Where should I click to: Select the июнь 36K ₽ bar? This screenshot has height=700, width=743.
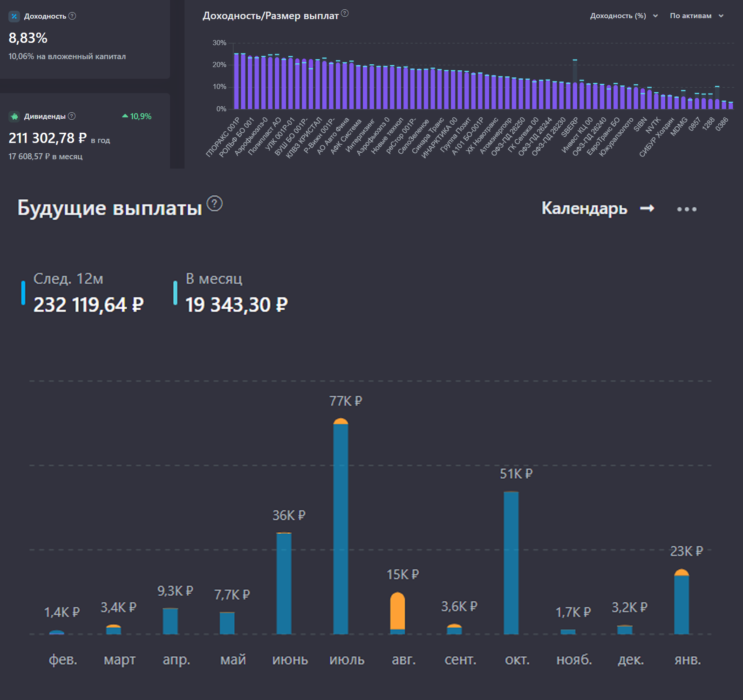point(284,583)
